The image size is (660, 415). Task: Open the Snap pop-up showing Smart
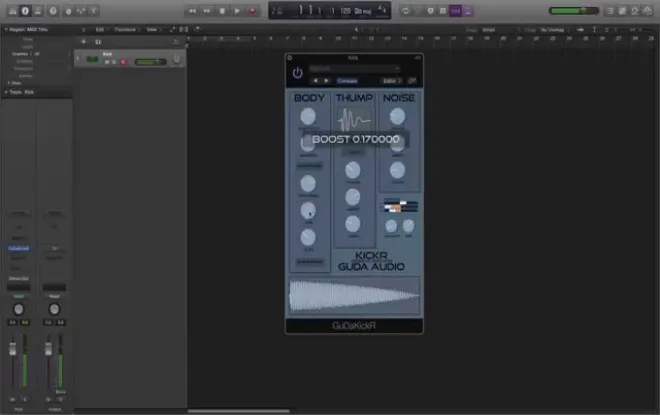pyautogui.click(x=501, y=30)
